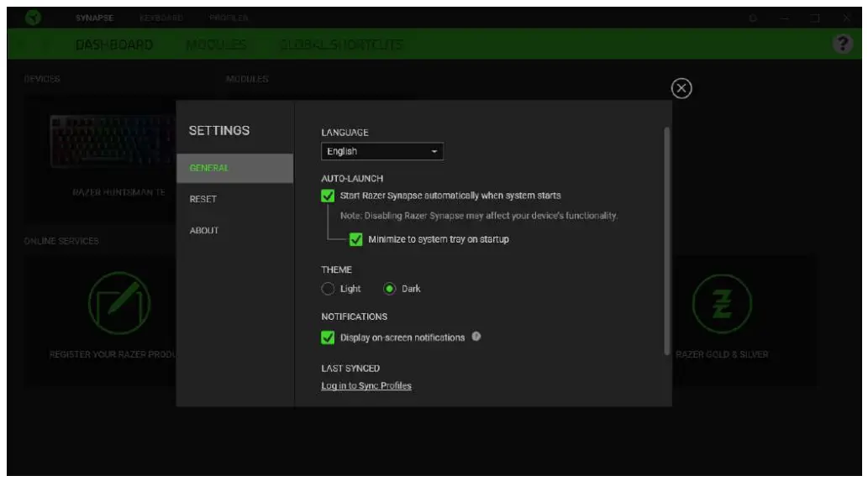This screenshot has height=481, width=868.
Task: Close the Settings dialog with the circled X
Action: [x=681, y=89]
